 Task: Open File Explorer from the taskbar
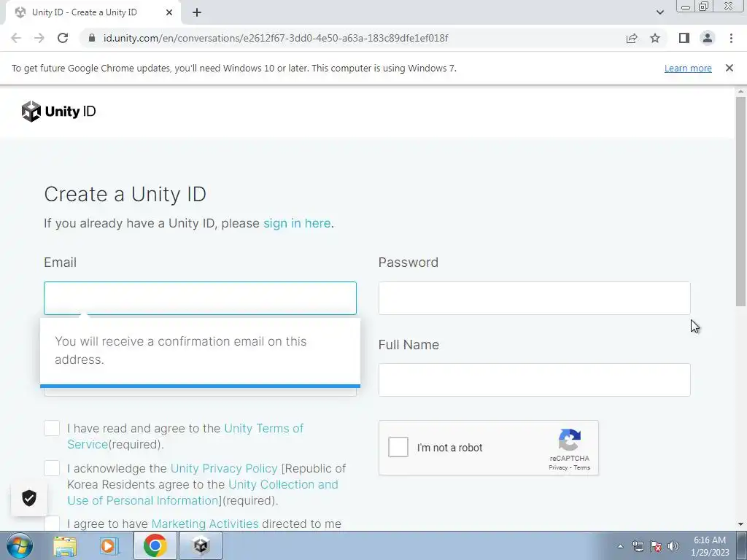tap(65, 545)
